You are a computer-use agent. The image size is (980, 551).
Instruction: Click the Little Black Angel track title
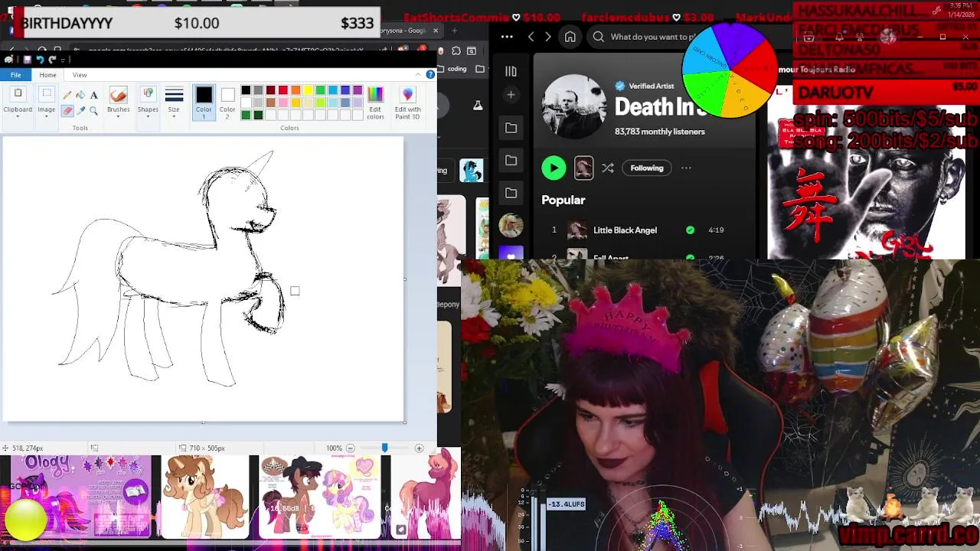click(625, 230)
